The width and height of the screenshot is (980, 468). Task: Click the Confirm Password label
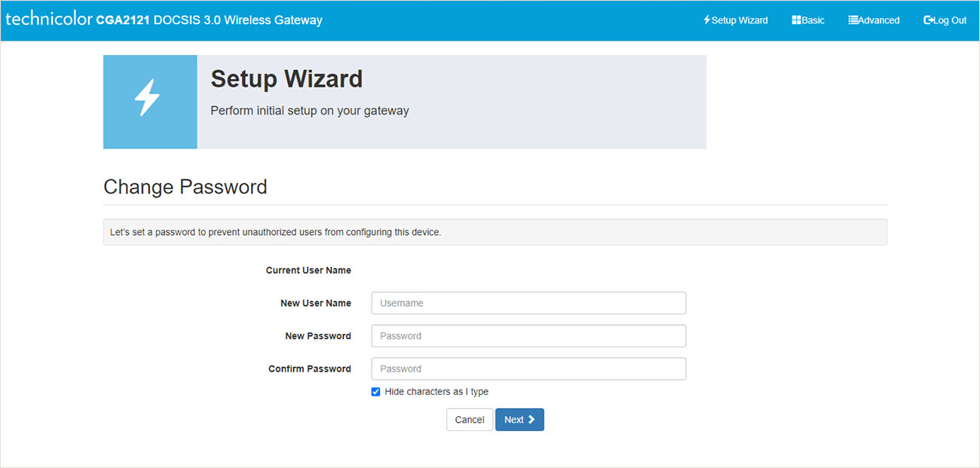[309, 369]
